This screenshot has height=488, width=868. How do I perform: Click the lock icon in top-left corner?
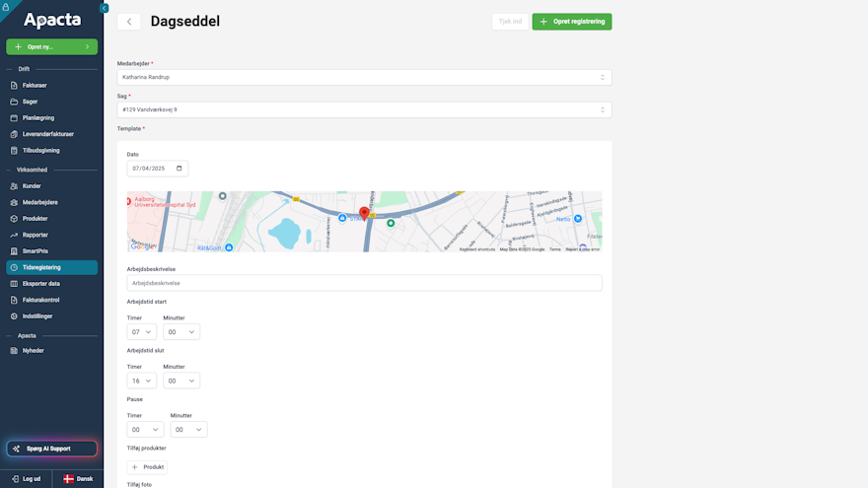(6, 7)
